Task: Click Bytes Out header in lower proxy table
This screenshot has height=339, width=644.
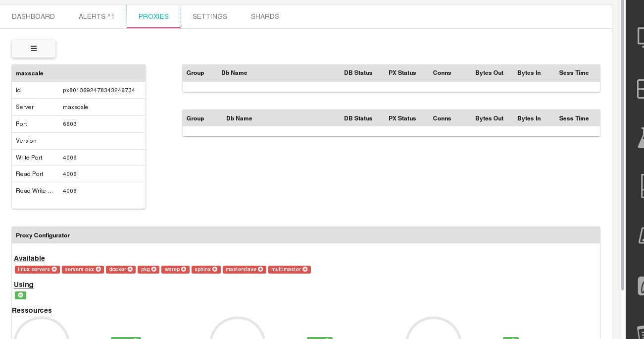Action: point(489,118)
